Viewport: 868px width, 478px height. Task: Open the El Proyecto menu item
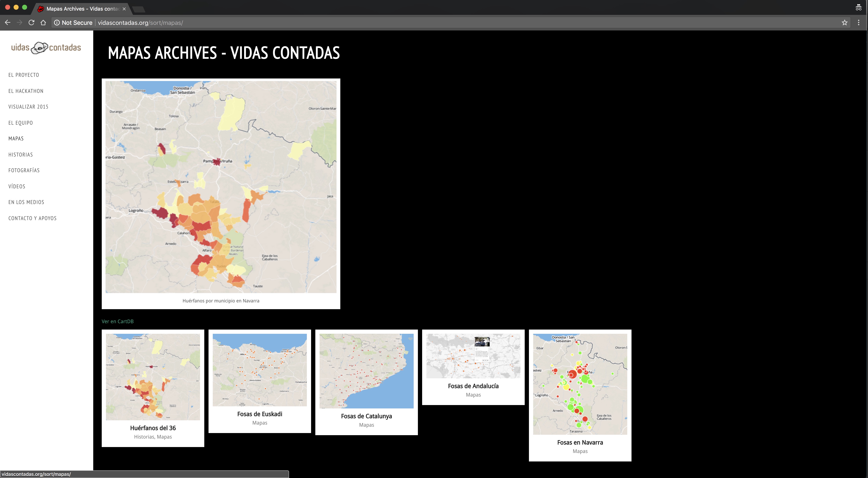(24, 75)
